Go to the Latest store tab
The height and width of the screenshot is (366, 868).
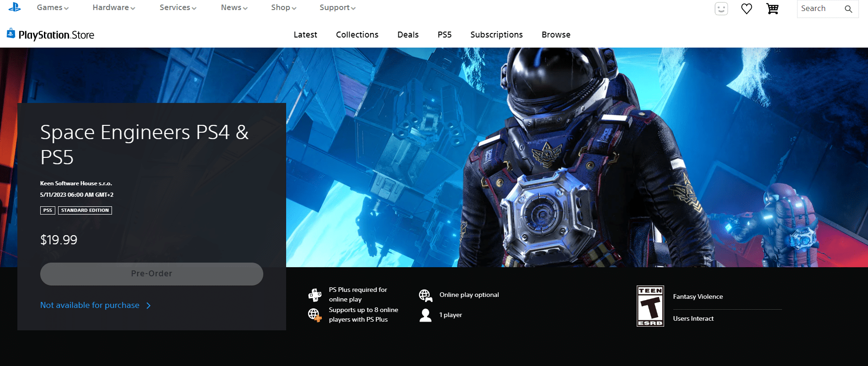pyautogui.click(x=305, y=35)
